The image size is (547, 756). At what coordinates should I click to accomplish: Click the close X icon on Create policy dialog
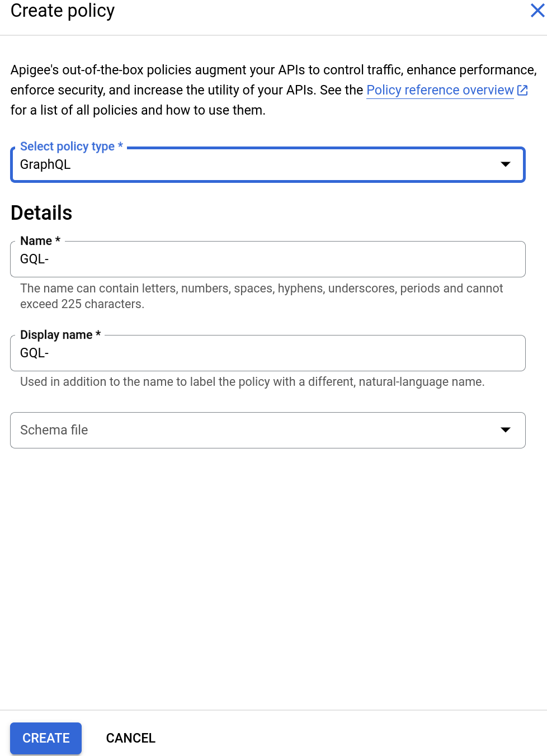pyautogui.click(x=537, y=10)
